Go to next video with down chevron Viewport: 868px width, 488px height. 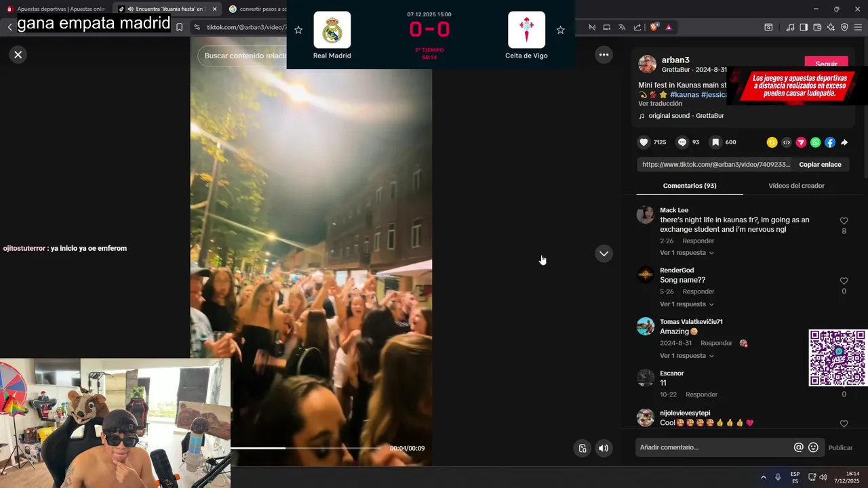click(604, 253)
